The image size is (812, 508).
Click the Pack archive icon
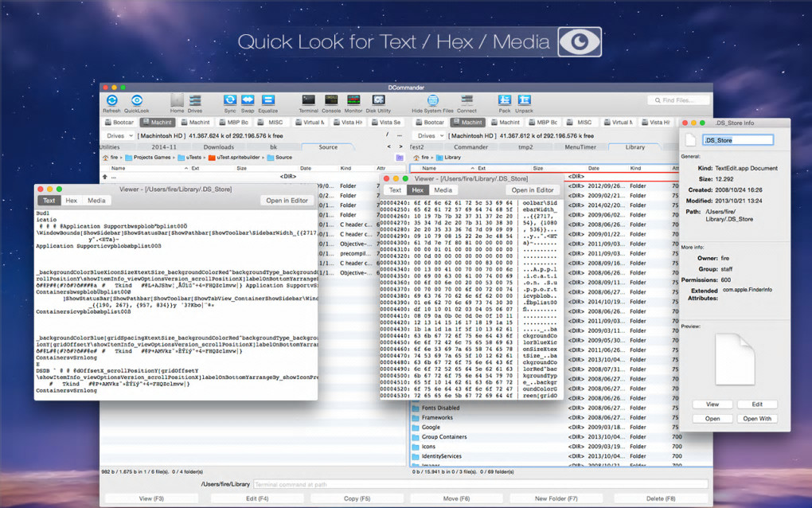click(x=505, y=100)
